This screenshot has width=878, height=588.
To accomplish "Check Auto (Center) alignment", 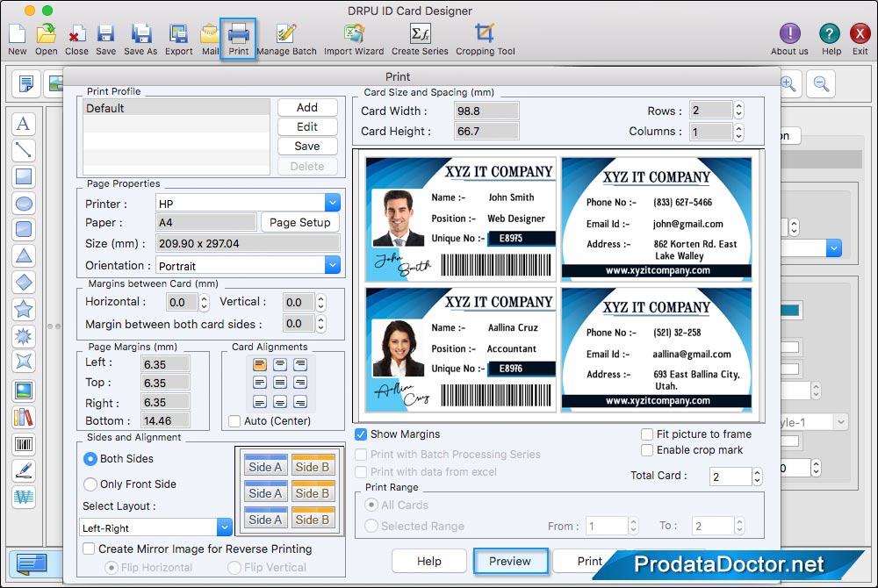I will (x=234, y=420).
